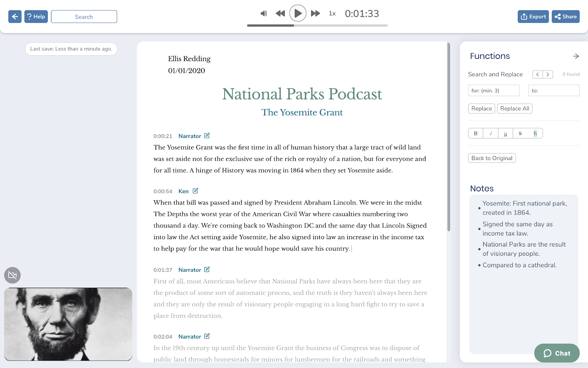
Task: Click the Narrator name at 0:01:37
Action: pos(190,270)
